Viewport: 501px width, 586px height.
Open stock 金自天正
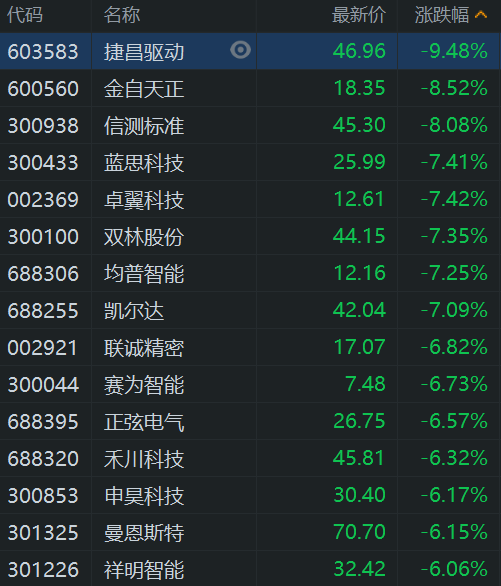144,89
